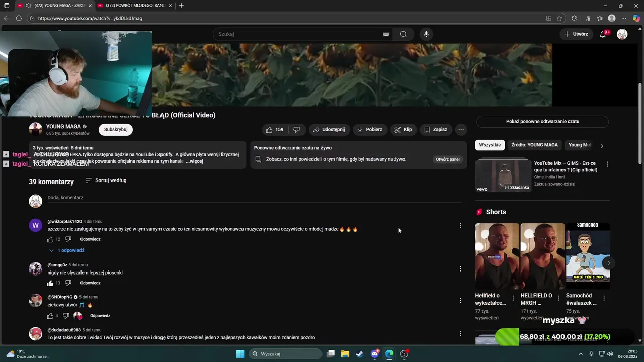
Task: Click the page vertical scrollbar
Action: pyautogui.click(x=640, y=123)
